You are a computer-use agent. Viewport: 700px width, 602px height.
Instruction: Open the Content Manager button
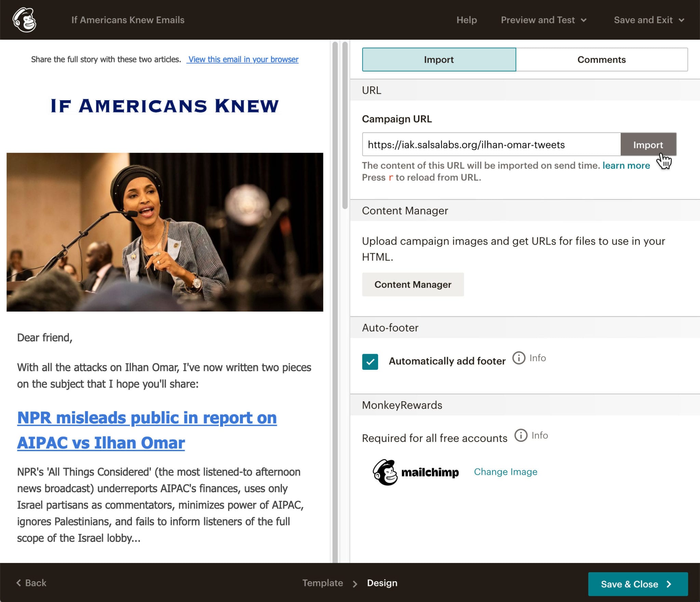[x=413, y=285]
